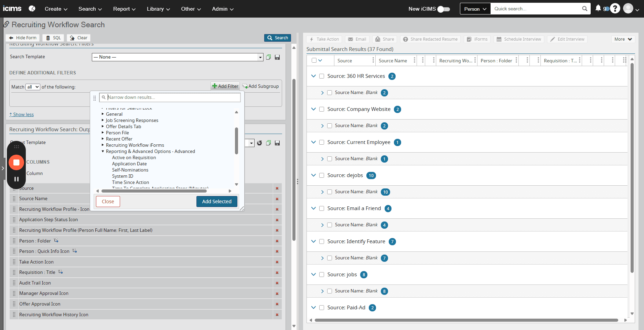Check the Source: 360 HR Services group

point(322,76)
